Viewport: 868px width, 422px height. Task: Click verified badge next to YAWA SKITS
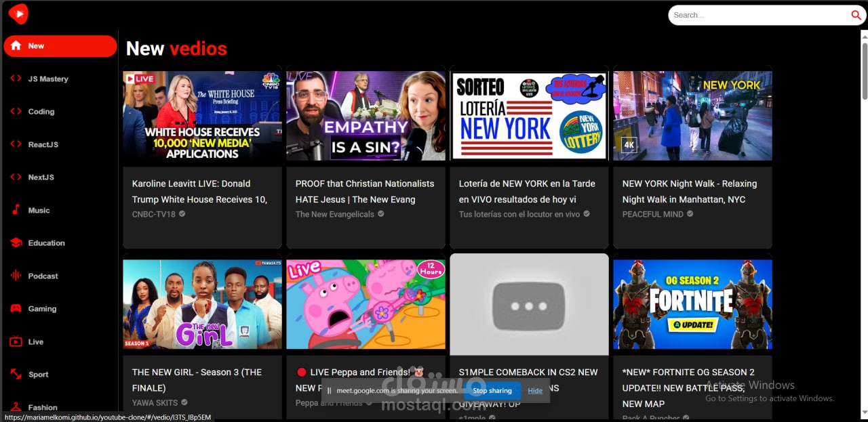tap(185, 402)
